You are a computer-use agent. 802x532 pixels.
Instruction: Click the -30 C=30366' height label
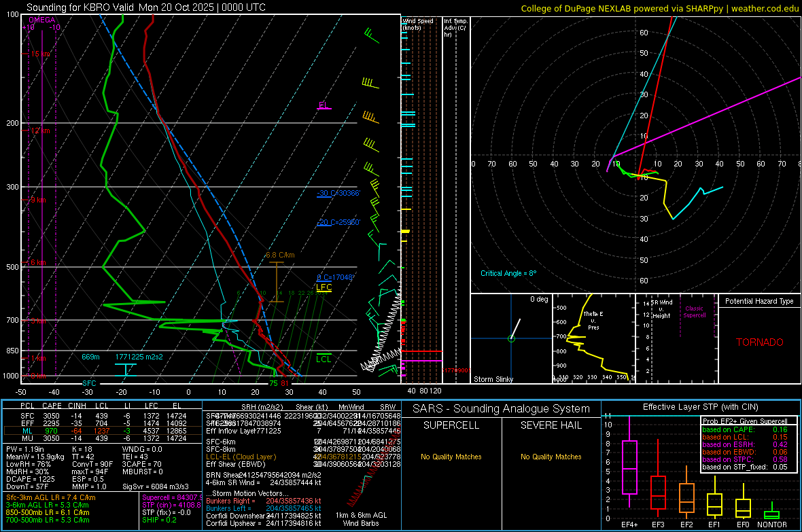tap(338, 193)
